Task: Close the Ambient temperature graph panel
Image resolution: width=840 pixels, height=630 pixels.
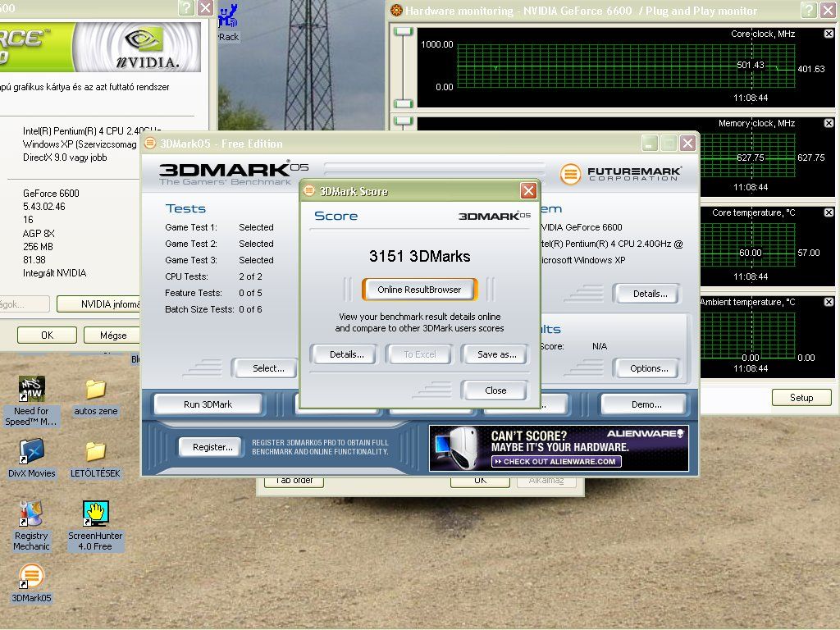Action: point(829,302)
